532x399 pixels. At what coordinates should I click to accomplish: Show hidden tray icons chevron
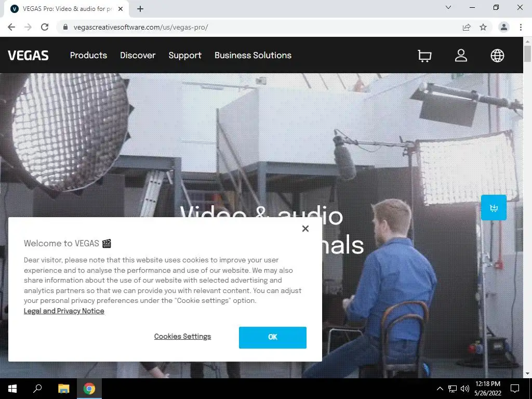tap(440, 389)
